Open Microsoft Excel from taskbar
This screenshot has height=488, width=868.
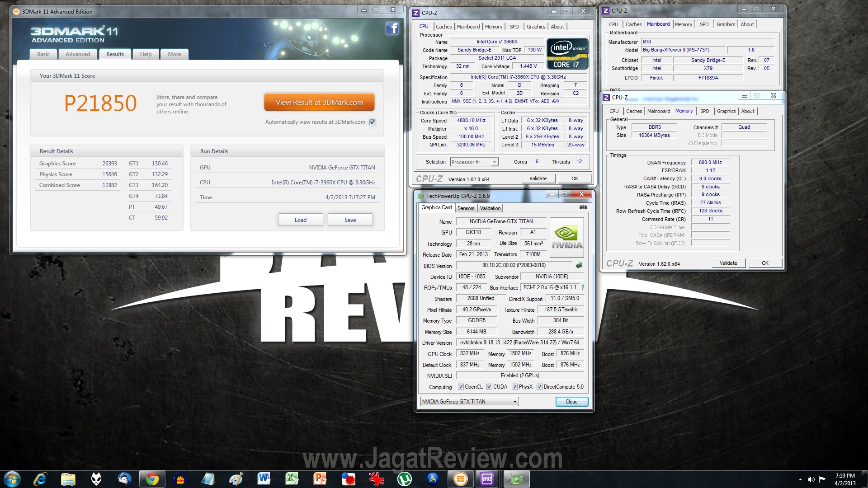pos(292,479)
